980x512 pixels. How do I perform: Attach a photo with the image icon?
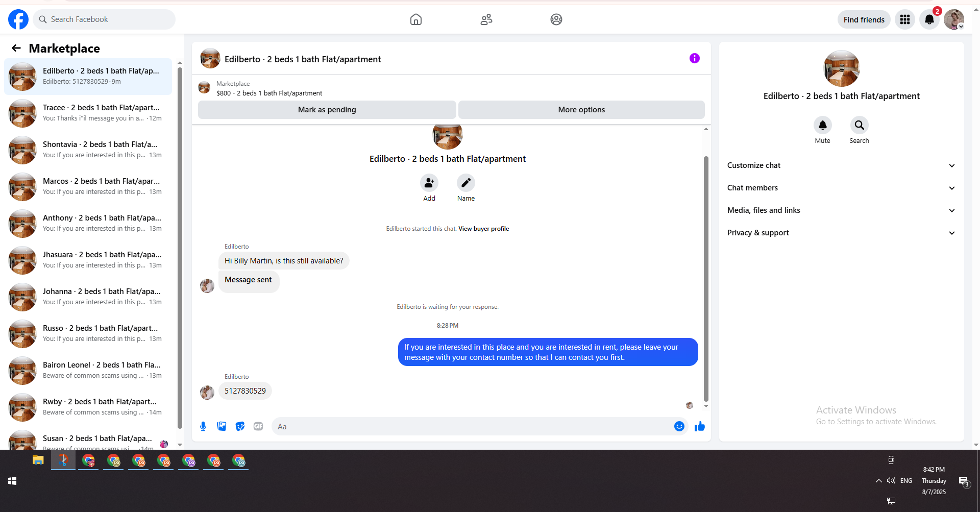click(222, 426)
